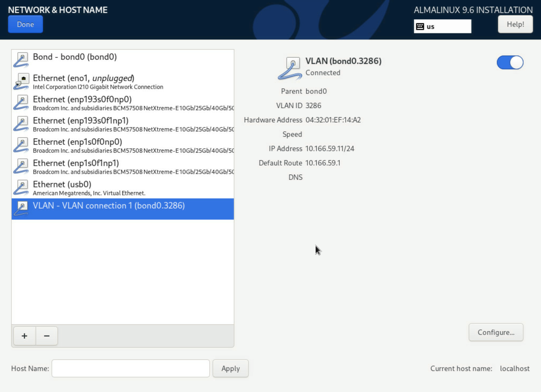This screenshot has height=392, width=541.
Task: Click the default route 10.166.59.1 value
Action: 323,163
